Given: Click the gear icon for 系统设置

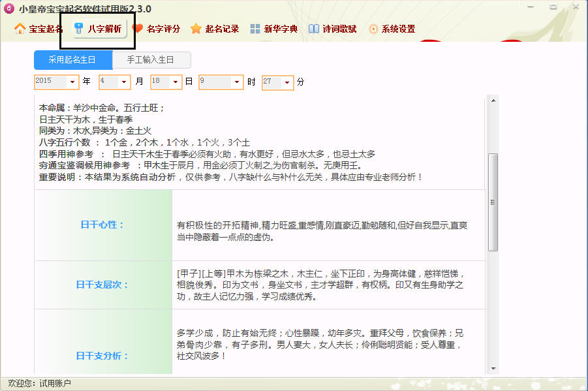Looking at the screenshot, I should 373,29.
